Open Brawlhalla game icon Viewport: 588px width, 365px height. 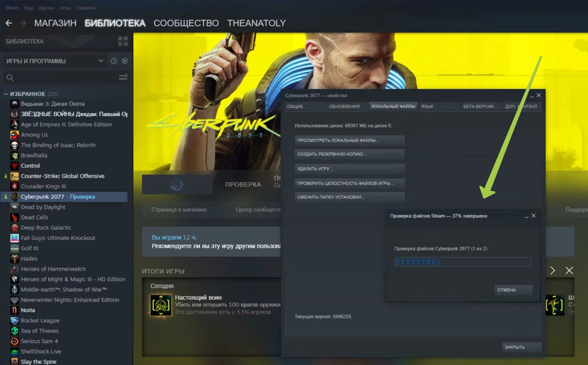pyautogui.click(x=14, y=155)
